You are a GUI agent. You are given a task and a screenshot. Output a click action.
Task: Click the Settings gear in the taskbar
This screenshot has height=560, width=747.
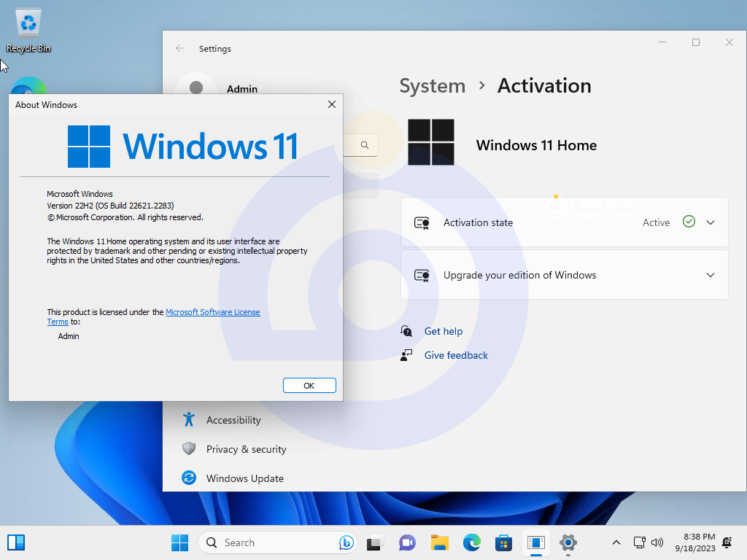click(x=568, y=542)
